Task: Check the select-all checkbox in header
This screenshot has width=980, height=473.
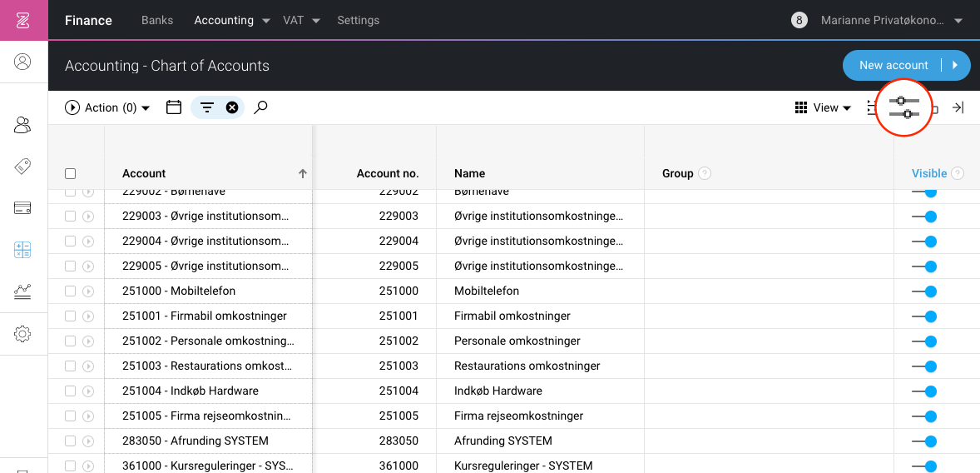Action: 71,173
